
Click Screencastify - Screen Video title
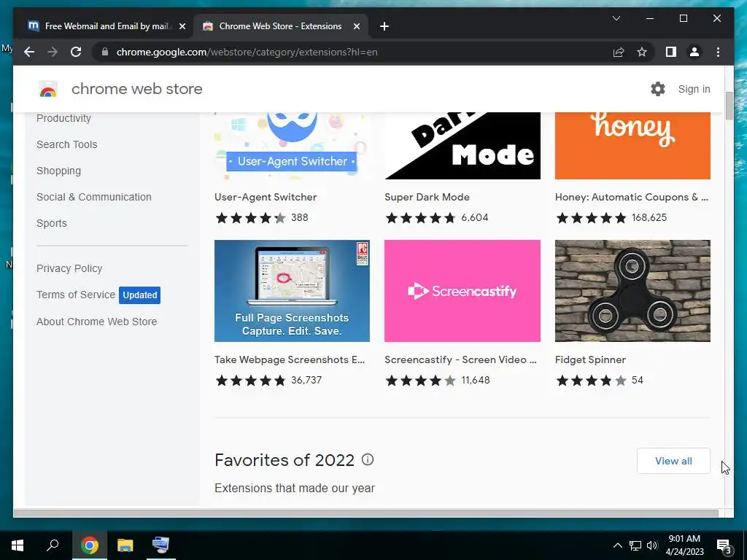(x=460, y=359)
